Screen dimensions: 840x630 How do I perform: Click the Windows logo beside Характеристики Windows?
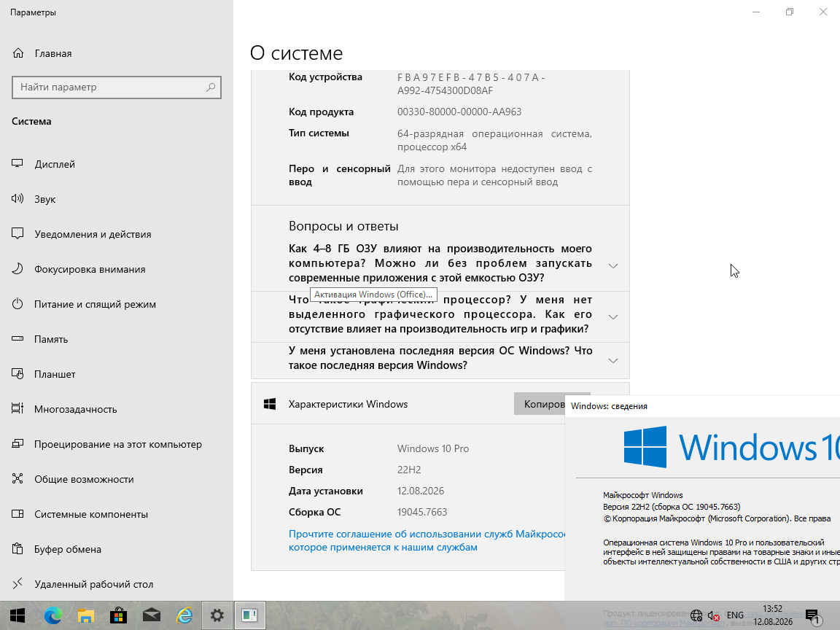pyautogui.click(x=270, y=404)
